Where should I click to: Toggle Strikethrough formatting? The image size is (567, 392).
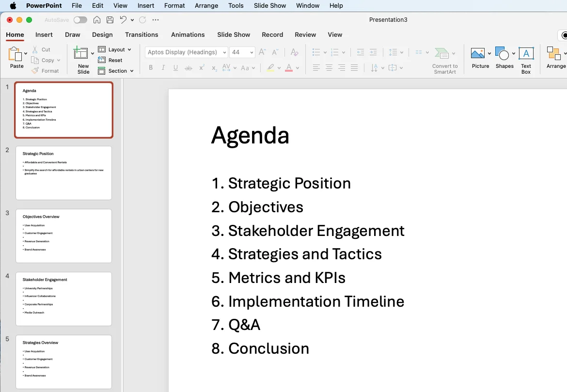pyautogui.click(x=189, y=68)
